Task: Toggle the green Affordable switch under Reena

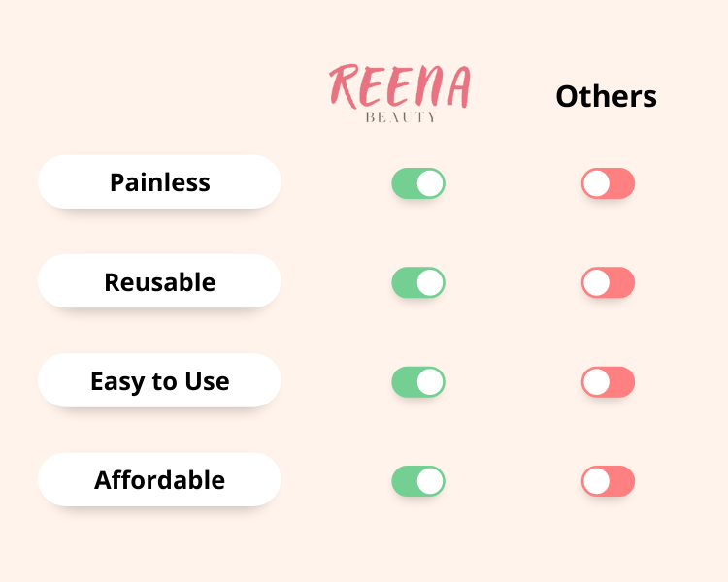Action: pos(417,480)
